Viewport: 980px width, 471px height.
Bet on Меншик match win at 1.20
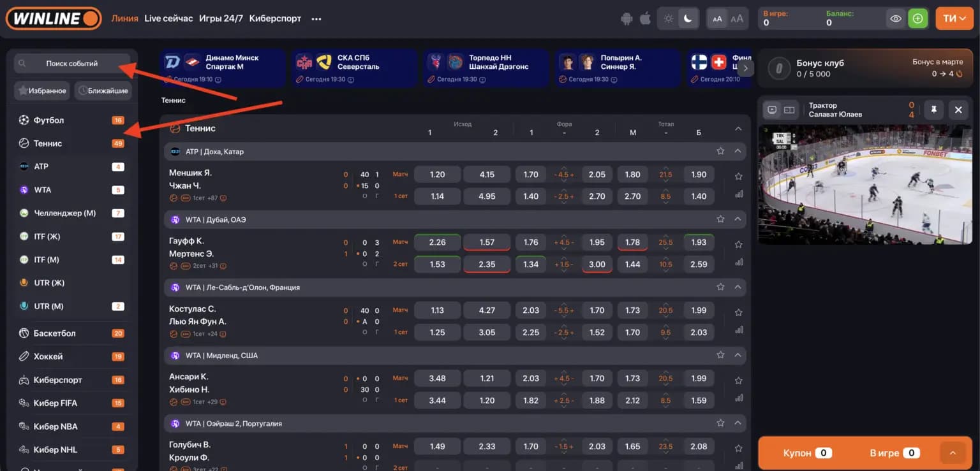click(438, 175)
